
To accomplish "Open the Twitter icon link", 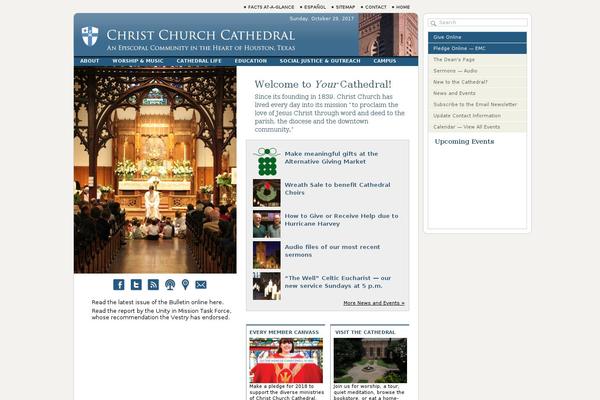I will click(136, 284).
